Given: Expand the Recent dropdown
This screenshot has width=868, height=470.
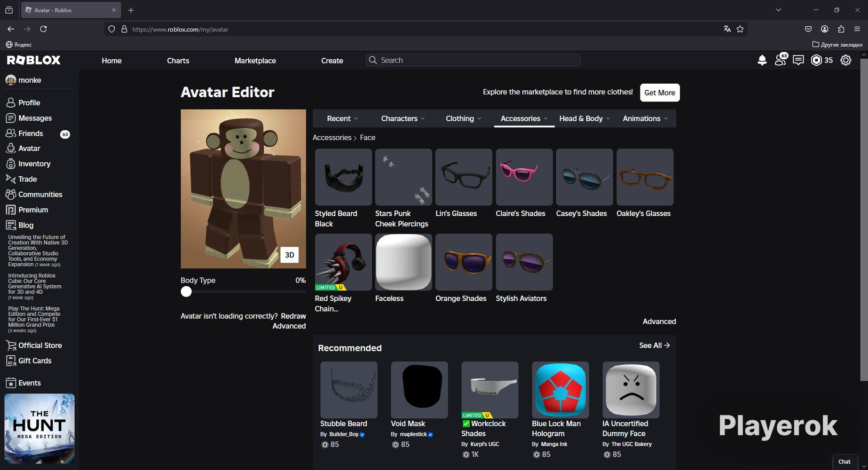Looking at the screenshot, I should [x=342, y=118].
